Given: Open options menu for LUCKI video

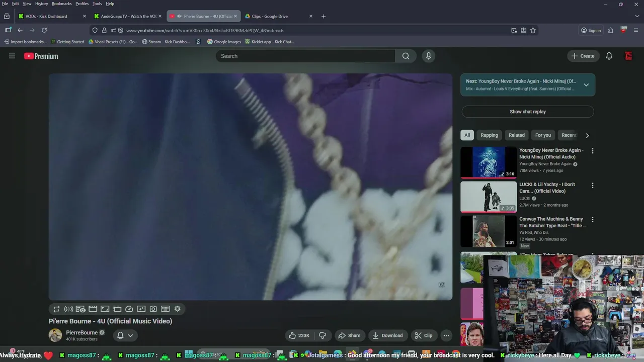Looking at the screenshot, I should tap(592, 186).
